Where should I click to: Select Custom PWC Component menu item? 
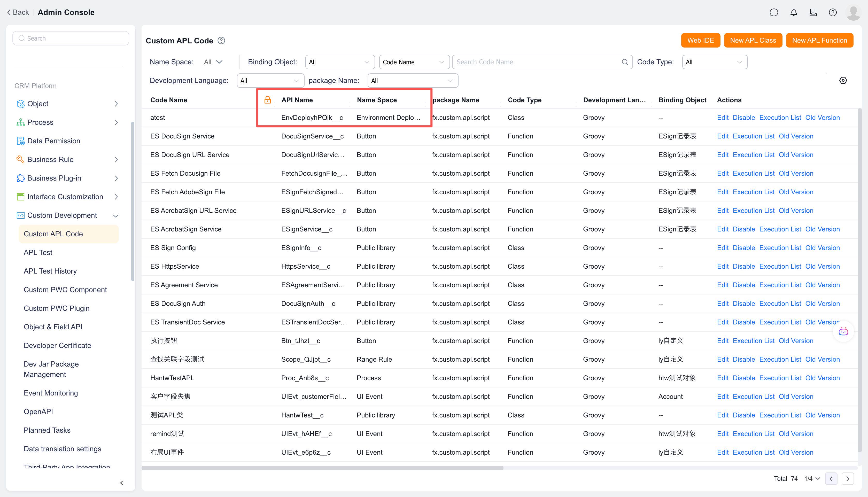(65, 290)
